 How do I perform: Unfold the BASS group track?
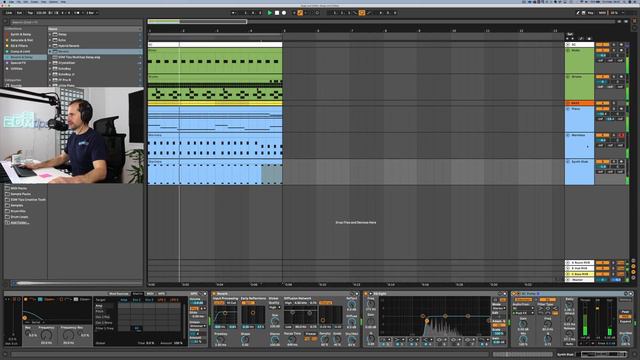[567, 103]
